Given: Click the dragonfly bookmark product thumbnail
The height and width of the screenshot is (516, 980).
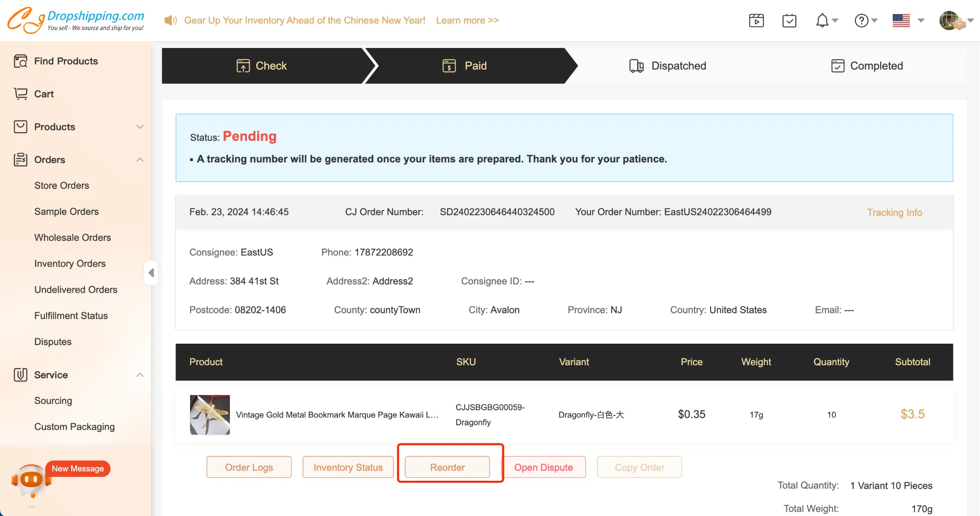Looking at the screenshot, I should (210, 415).
